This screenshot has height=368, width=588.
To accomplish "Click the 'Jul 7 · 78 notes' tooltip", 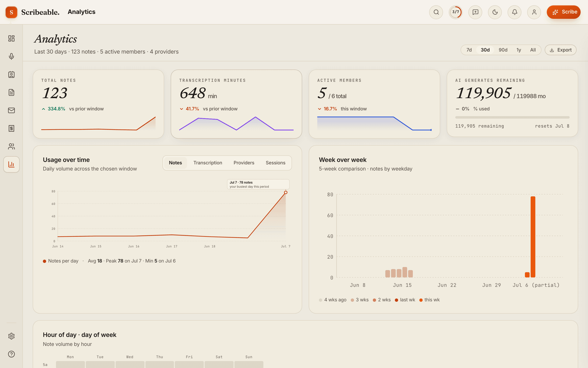I will 258,184.
